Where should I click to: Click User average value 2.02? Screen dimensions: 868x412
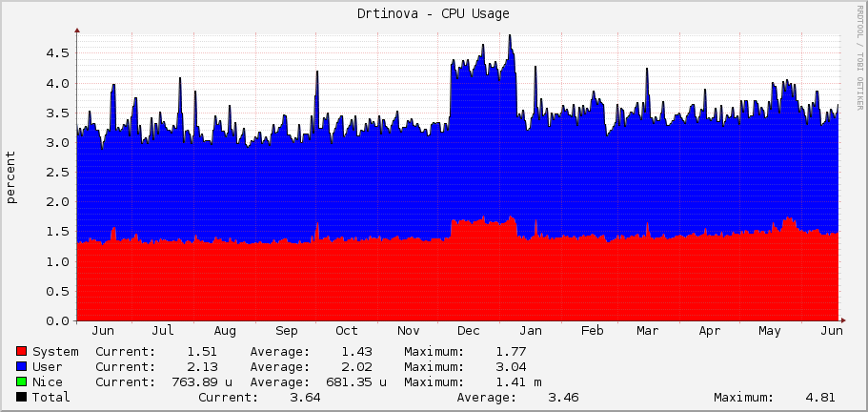pos(356,366)
